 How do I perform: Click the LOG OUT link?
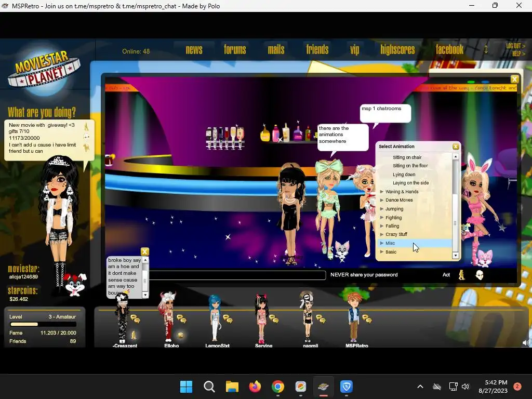coord(515,46)
